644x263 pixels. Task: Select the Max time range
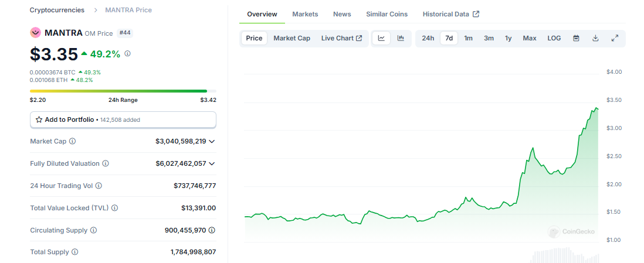tap(530, 38)
